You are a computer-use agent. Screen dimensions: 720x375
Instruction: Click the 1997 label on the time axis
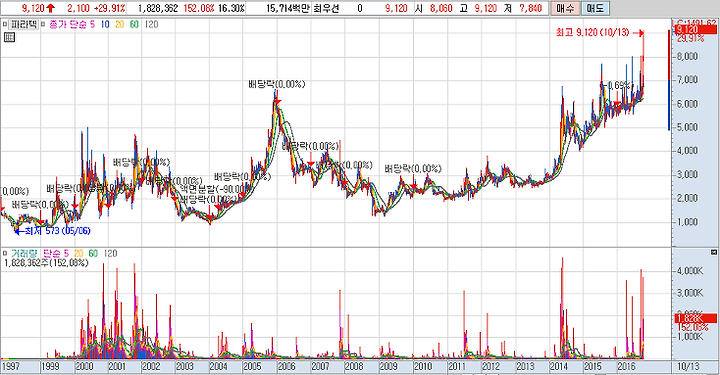pos(11,366)
